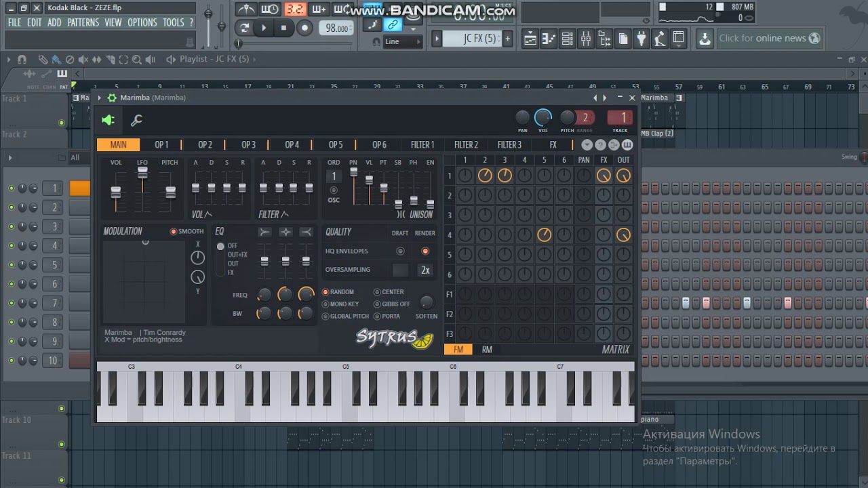Expand the pattern menu arrow left of JC FX
The image size is (868, 488).
pyautogui.click(x=437, y=39)
